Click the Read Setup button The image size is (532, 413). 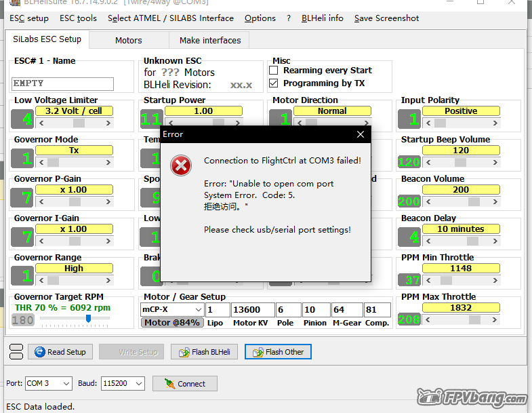60,352
